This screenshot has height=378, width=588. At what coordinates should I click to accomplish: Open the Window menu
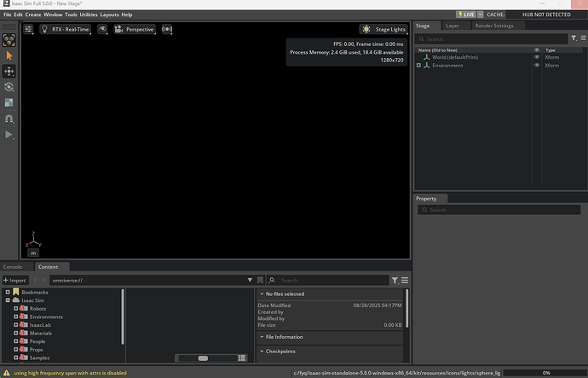point(53,15)
